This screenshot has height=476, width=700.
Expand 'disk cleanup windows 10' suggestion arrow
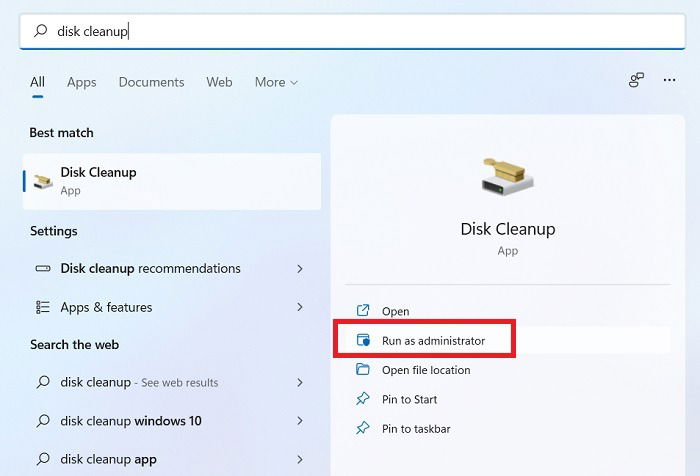click(x=300, y=421)
